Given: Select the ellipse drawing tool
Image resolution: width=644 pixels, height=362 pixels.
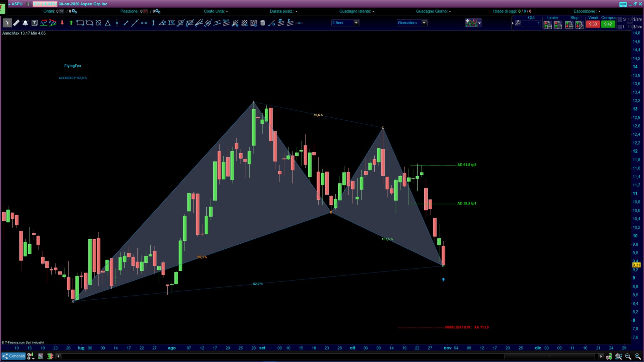Looking at the screenshot, I should pyautogui.click(x=89, y=23).
